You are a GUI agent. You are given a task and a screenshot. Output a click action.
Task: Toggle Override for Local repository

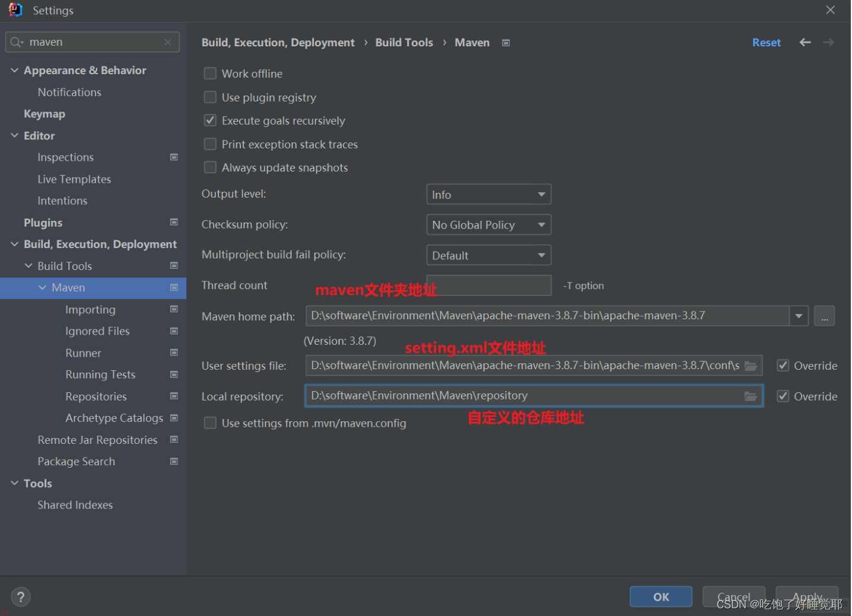tap(783, 396)
